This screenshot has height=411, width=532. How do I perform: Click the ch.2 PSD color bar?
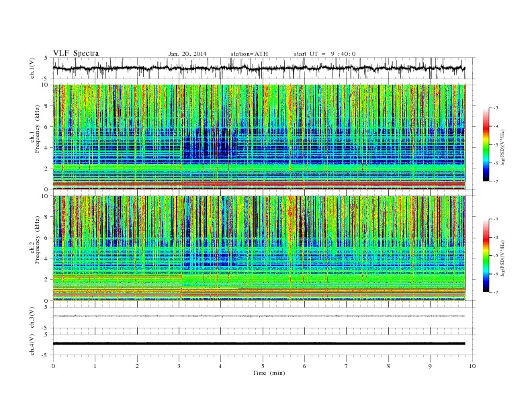486,256
